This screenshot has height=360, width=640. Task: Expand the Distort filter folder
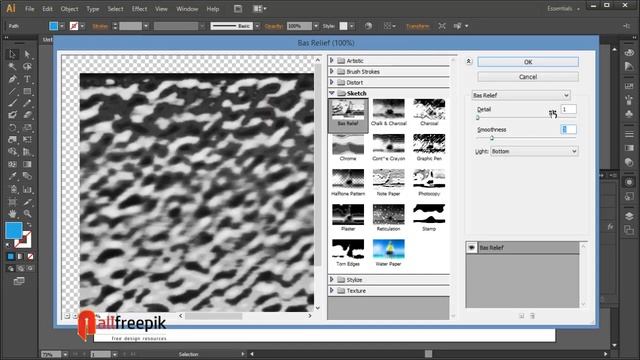click(x=332, y=82)
